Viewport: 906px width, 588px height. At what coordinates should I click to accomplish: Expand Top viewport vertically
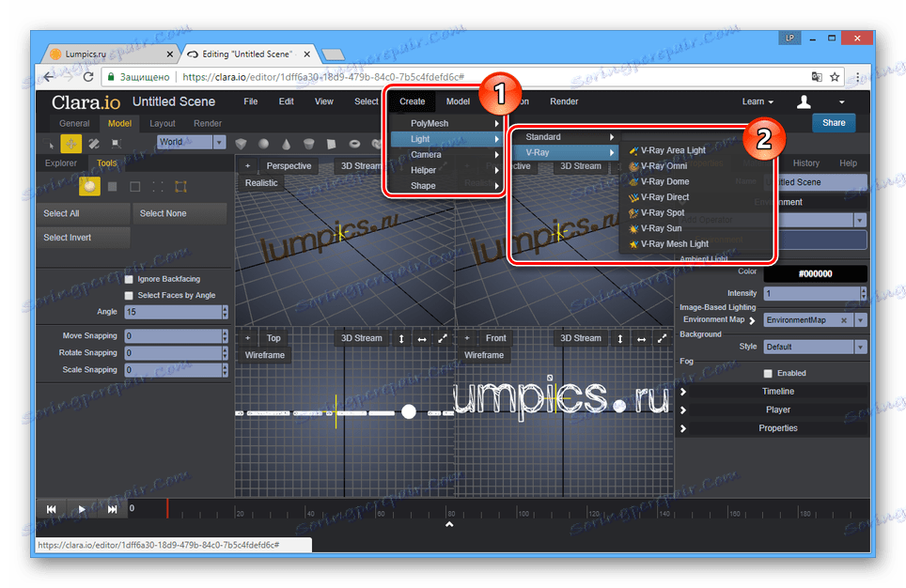click(401, 338)
